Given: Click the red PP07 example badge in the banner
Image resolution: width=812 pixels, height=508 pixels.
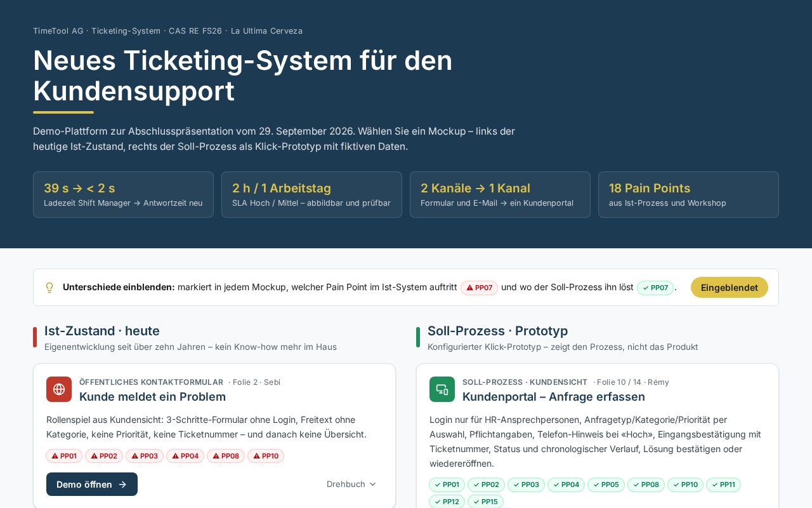Looking at the screenshot, I should 480,288.
